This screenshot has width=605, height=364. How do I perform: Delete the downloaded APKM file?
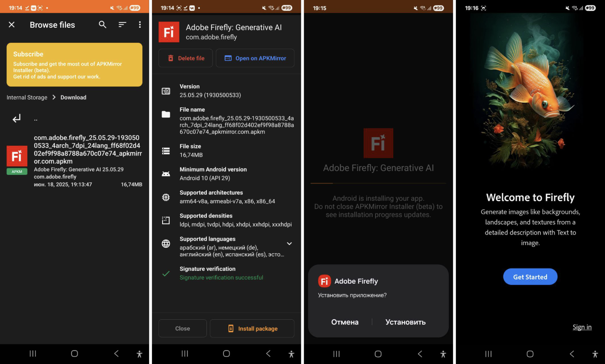186,58
